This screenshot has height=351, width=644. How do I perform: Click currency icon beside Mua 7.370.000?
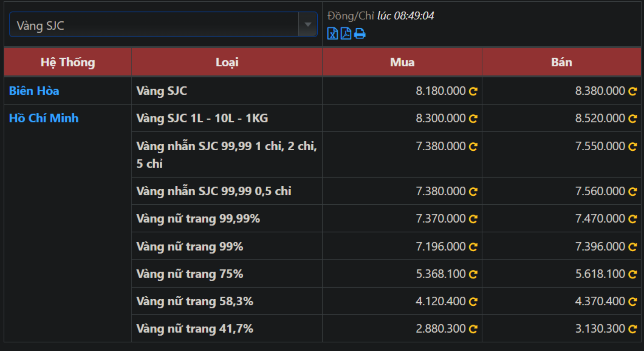(x=473, y=219)
